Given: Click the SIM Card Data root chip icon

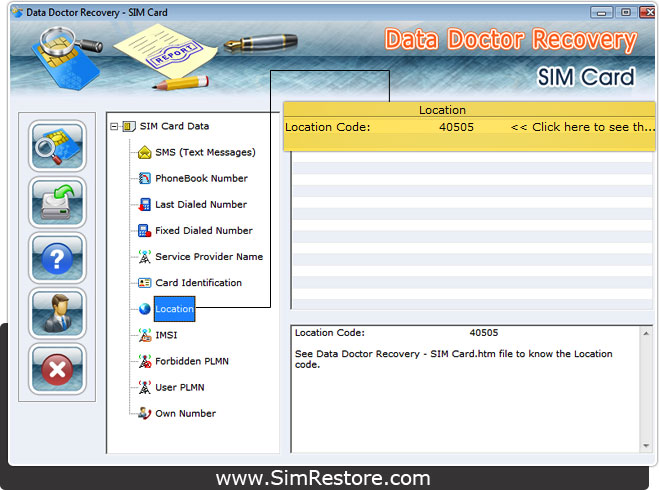Looking at the screenshot, I should pos(129,126).
